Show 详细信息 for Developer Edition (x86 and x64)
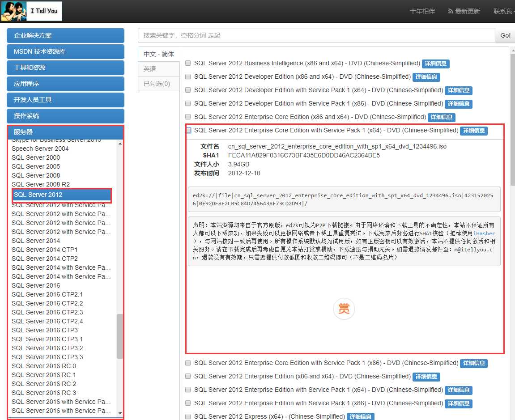 point(426,77)
